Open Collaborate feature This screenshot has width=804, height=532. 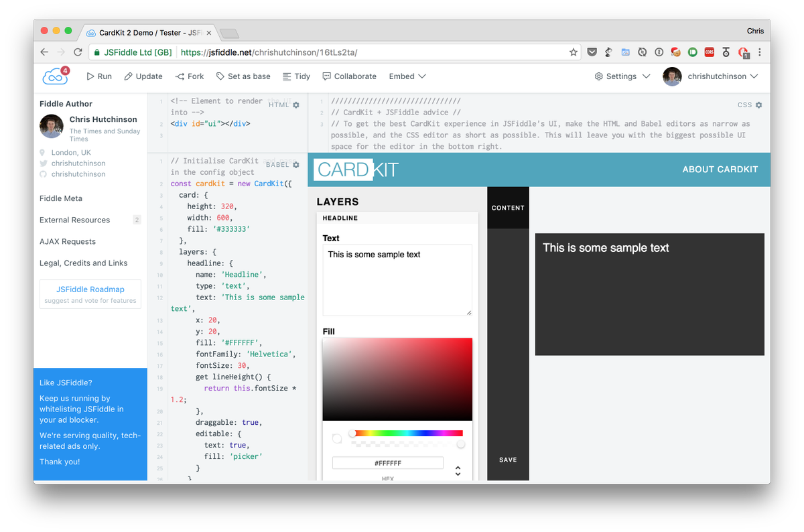click(x=350, y=76)
